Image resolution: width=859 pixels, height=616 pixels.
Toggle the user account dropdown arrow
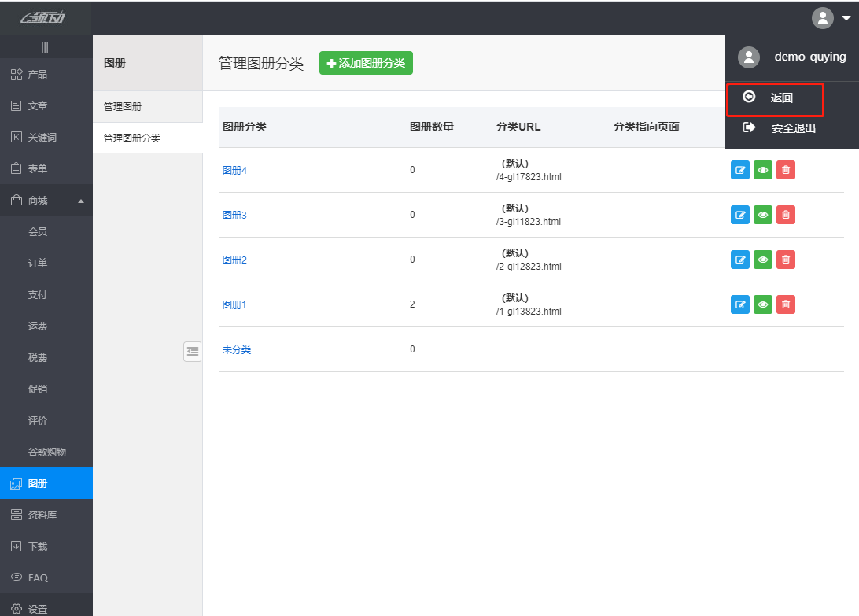(x=846, y=18)
